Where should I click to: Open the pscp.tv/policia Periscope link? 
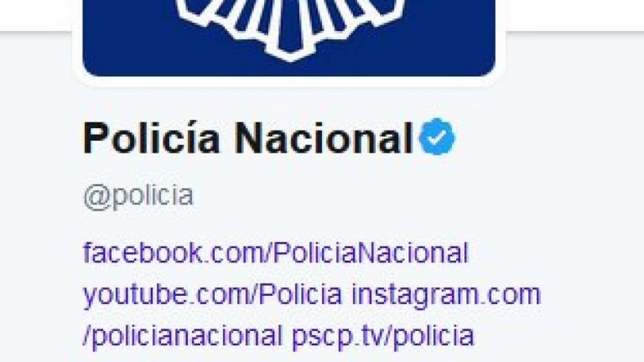click(382, 336)
